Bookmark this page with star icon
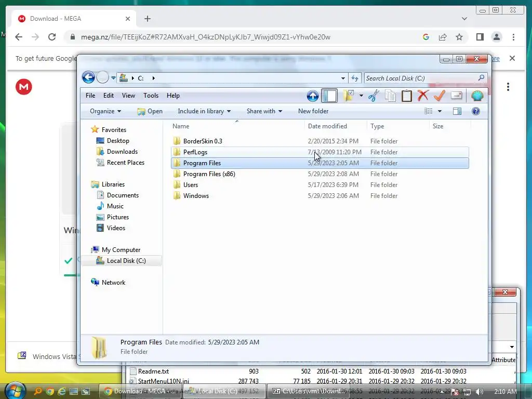Screen dimensions: 532x399 point(459,37)
